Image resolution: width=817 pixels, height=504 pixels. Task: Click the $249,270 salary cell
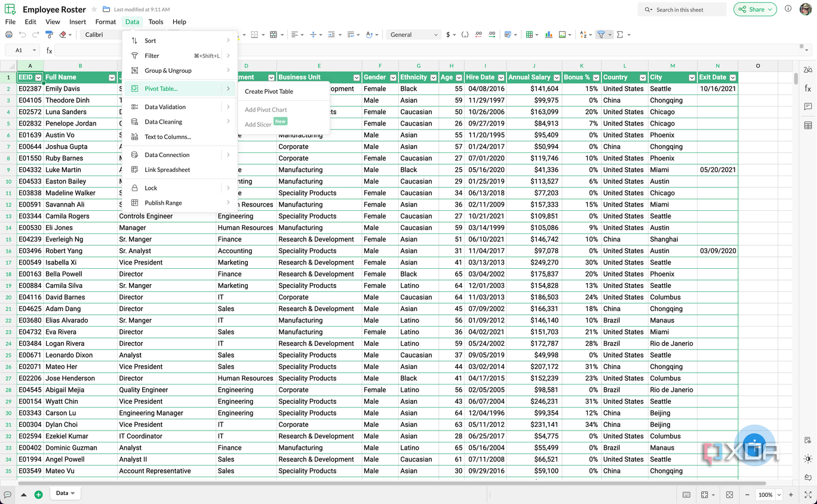pos(534,262)
